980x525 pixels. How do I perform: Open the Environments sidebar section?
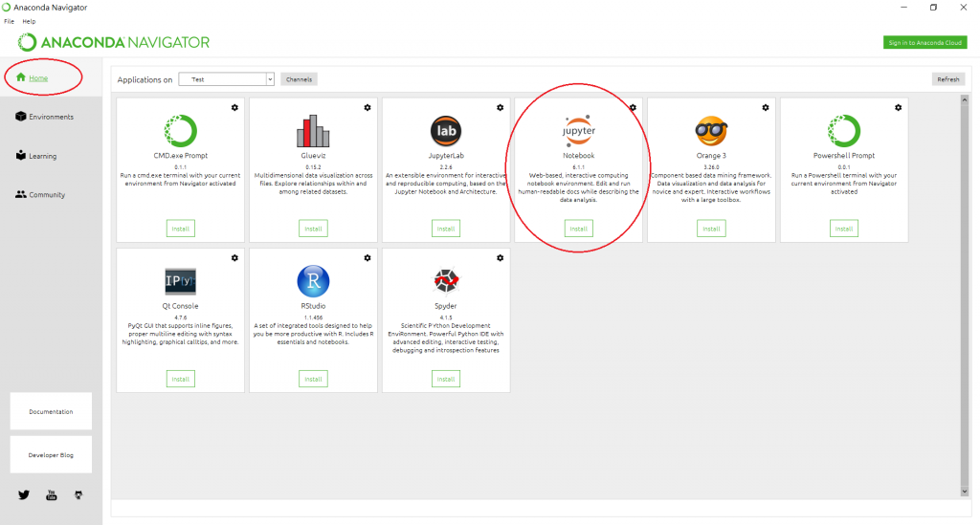coord(44,117)
